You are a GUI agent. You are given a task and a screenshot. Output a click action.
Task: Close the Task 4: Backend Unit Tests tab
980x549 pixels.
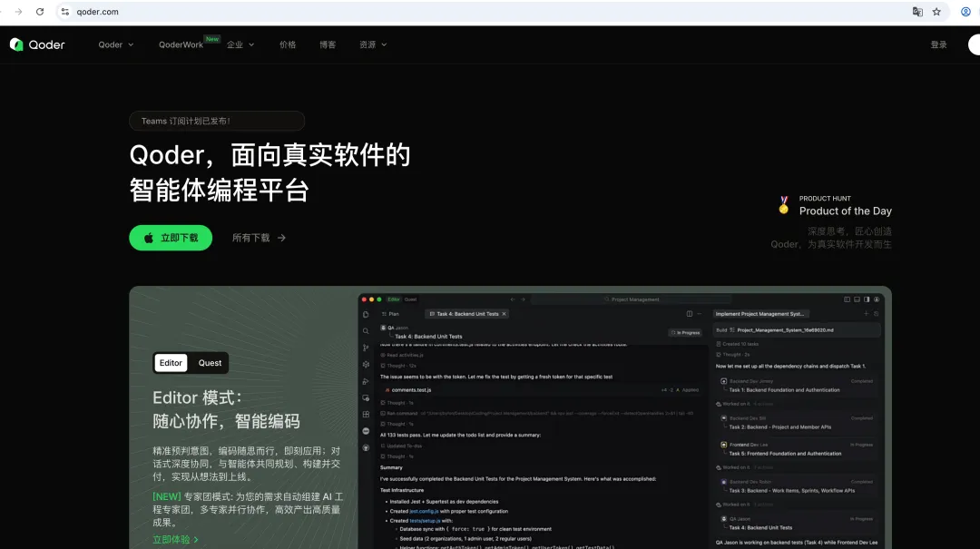click(505, 314)
